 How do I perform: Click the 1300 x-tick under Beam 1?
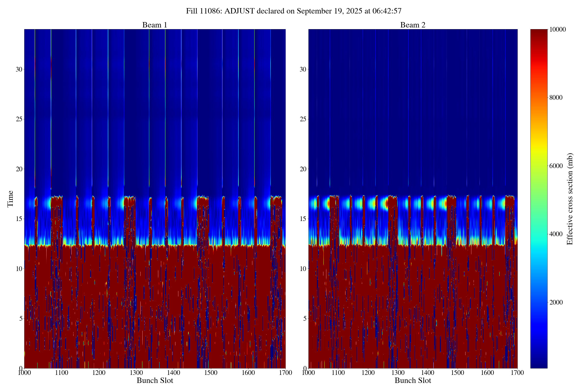136,373
